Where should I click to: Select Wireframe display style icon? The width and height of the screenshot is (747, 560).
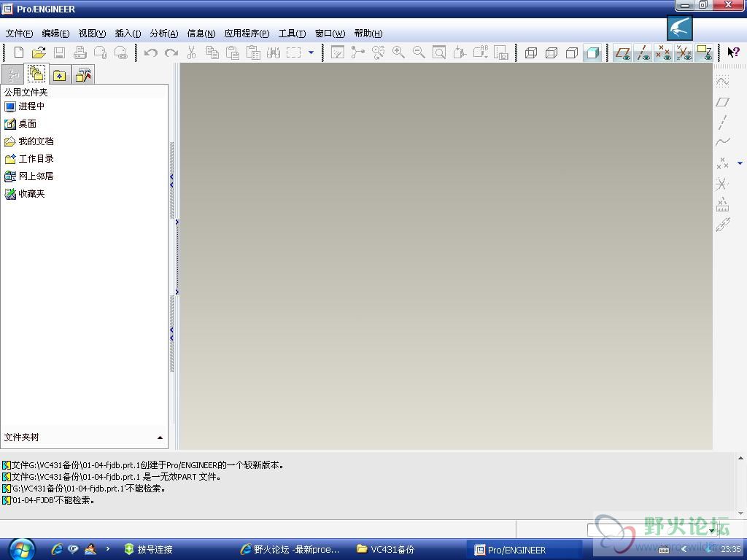point(531,52)
